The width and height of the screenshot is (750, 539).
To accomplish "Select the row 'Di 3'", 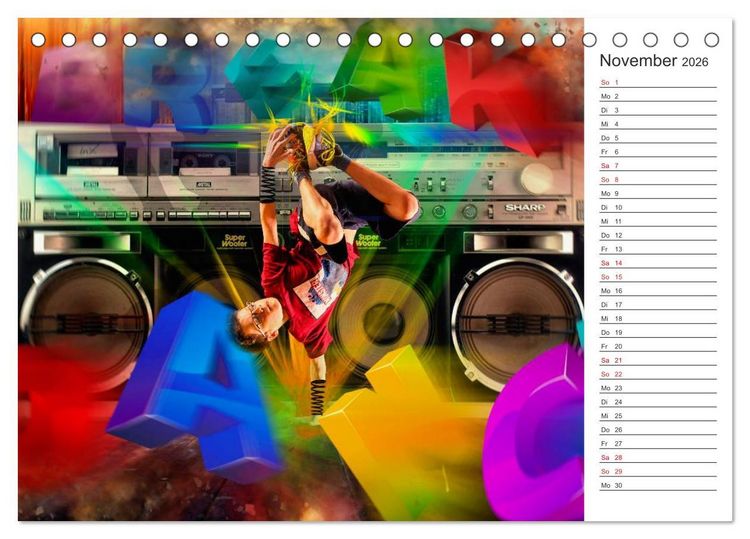I will pos(658,110).
